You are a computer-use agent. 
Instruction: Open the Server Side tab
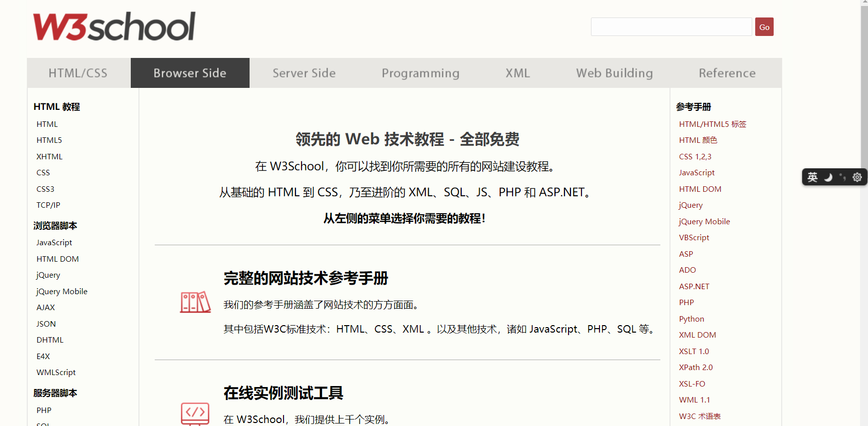[x=304, y=73]
